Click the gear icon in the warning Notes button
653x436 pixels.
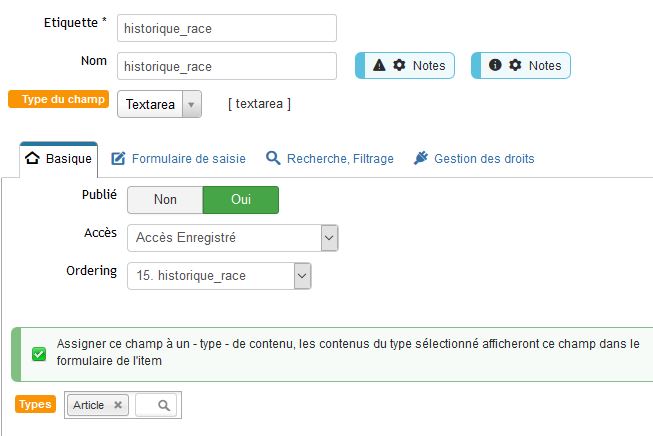[x=399, y=65]
